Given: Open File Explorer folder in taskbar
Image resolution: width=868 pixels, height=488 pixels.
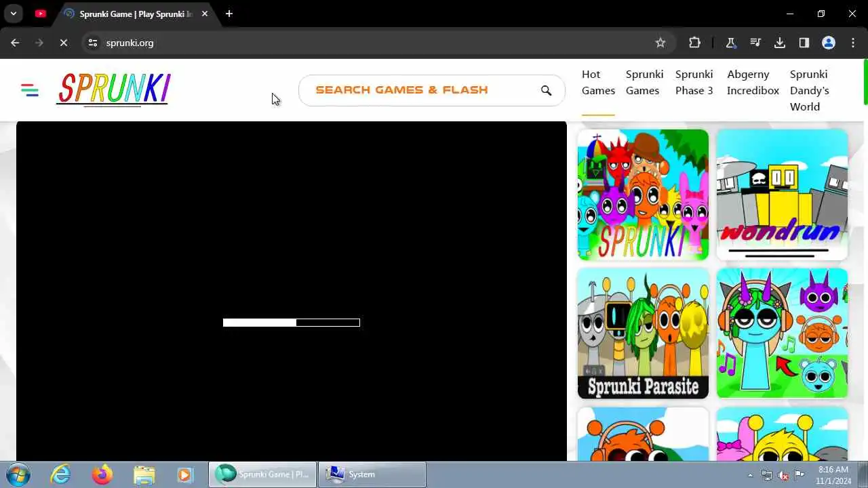Looking at the screenshot, I should pyautogui.click(x=144, y=474).
